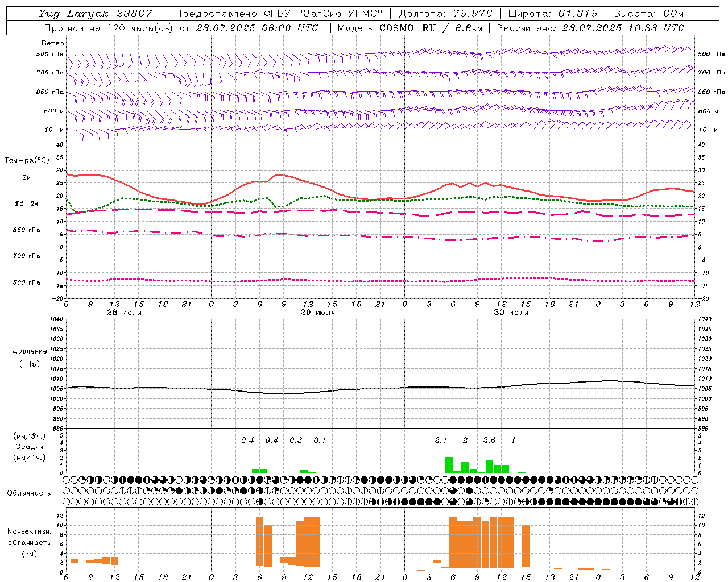Click the (мм/3ч.) precipitation unit label

tap(29, 436)
